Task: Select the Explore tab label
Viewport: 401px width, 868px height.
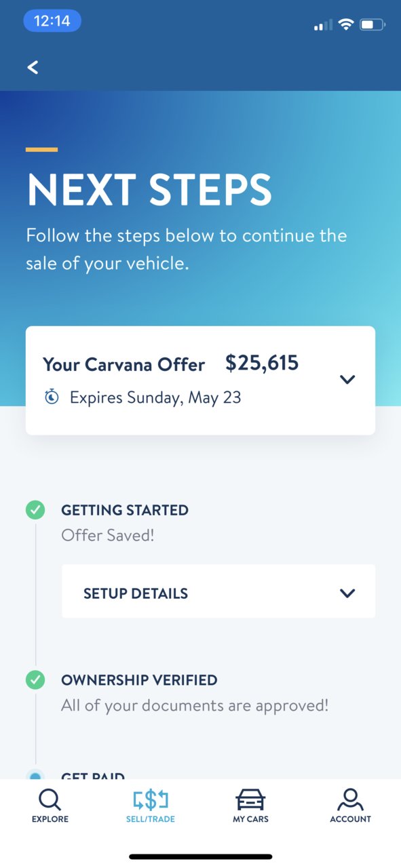Action: (50, 819)
